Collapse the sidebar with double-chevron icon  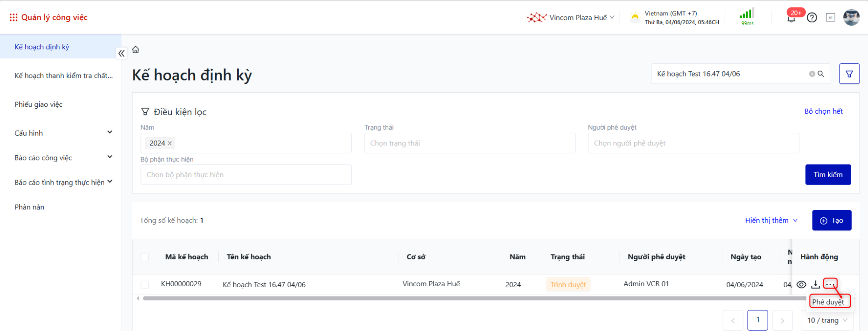tap(121, 53)
